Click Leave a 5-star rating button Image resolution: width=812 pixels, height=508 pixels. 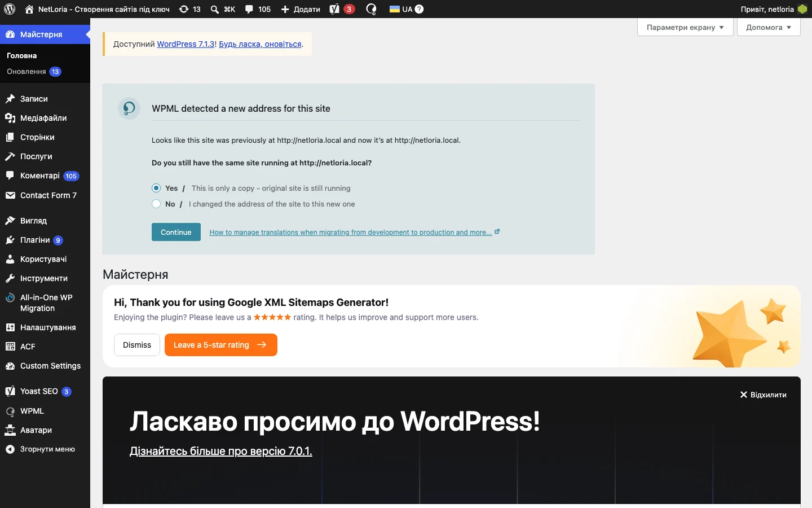coord(221,345)
